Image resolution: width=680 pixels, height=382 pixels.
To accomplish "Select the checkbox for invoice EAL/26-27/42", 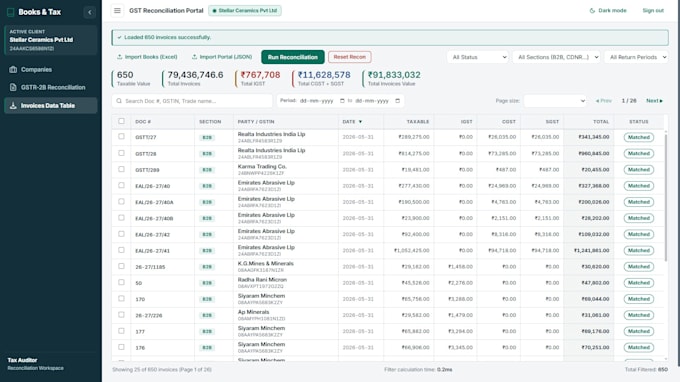I will click(x=121, y=234).
